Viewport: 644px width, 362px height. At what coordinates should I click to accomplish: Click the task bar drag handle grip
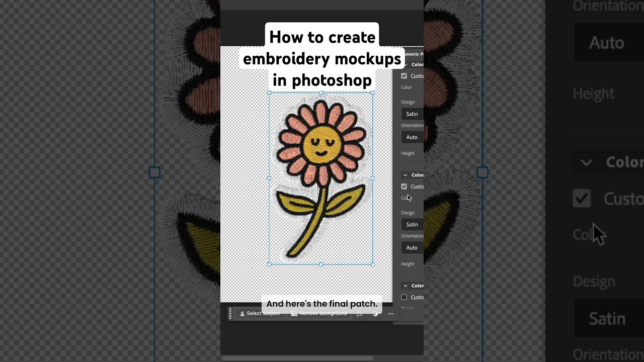pyautogui.click(x=230, y=314)
